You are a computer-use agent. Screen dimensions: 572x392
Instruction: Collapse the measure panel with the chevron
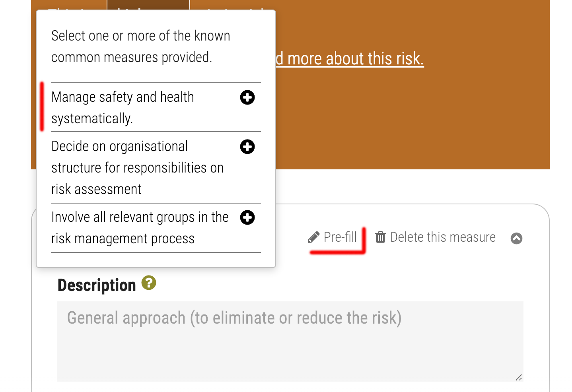(x=516, y=238)
